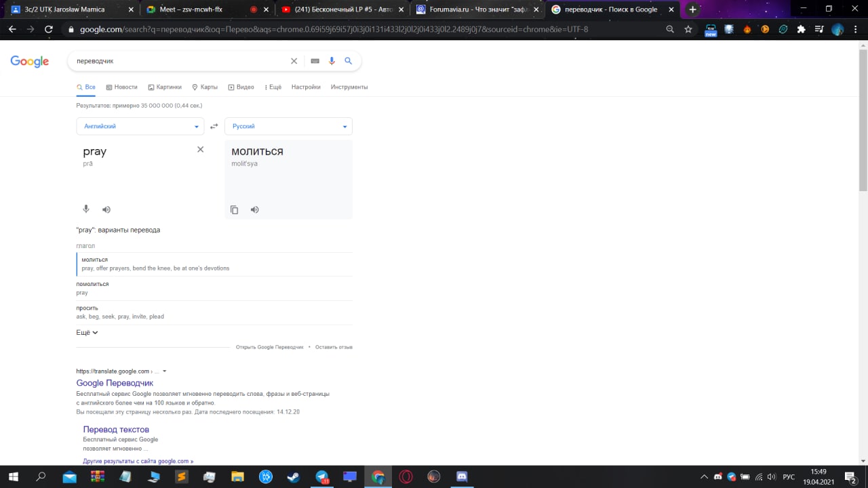868x488 pixels.
Task: Show hidden system tray icons
Action: (704, 476)
